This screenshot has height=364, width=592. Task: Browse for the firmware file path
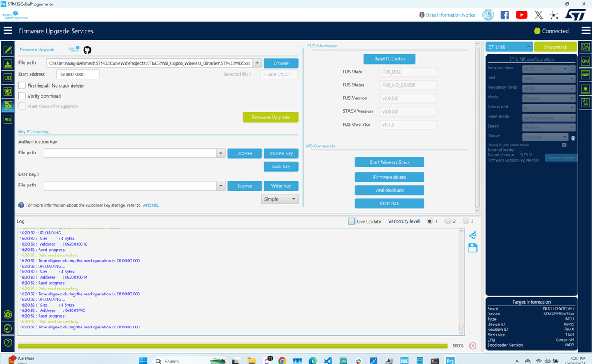(281, 63)
